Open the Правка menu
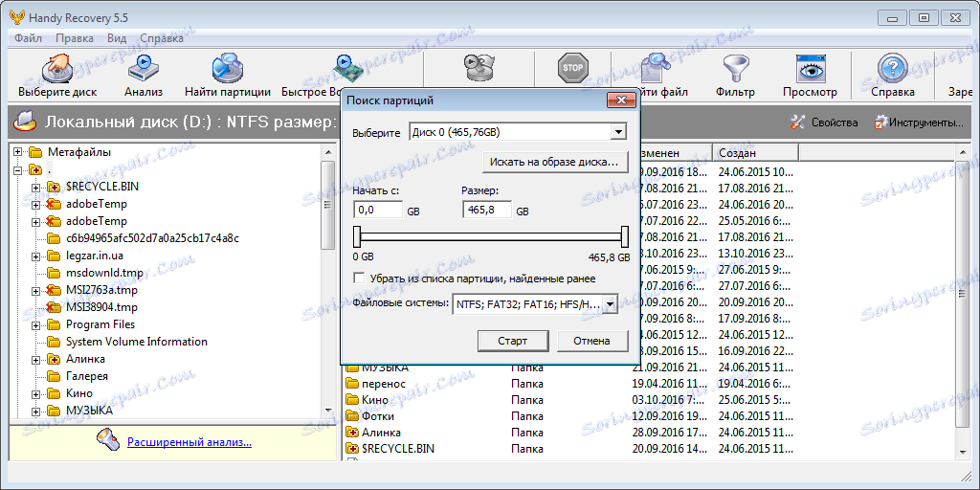Screen dimensions: 980x490 pos(75,38)
